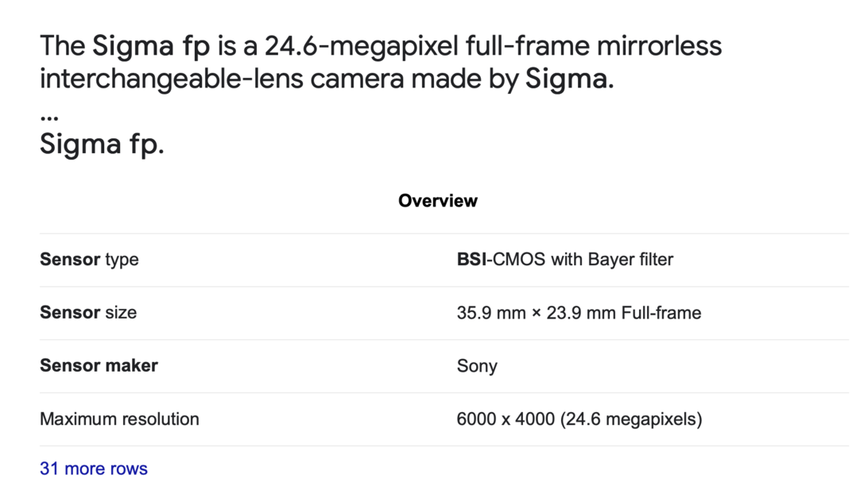Click the "Sony" sensor maker value
The height and width of the screenshot is (490, 868).
(x=477, y=366)
